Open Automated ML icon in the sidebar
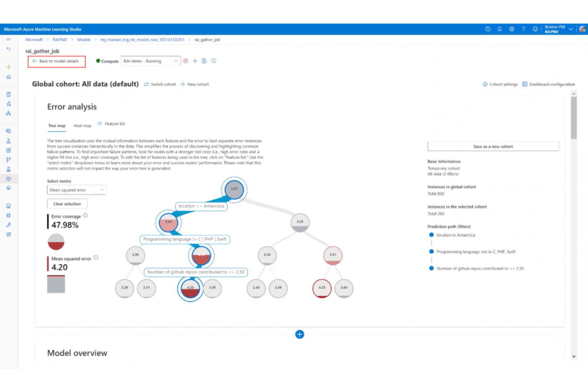 (8, 104)
